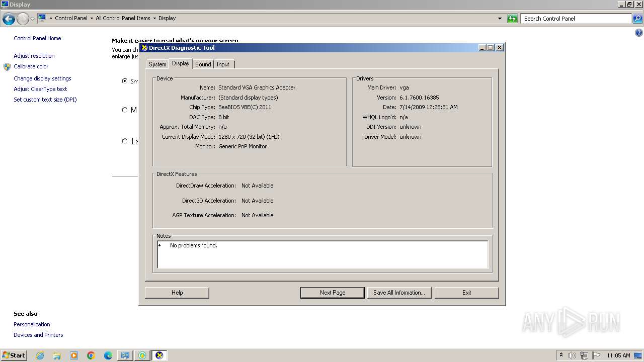Open Control Panel help question icon
The image size is (644, 362).
639,33
